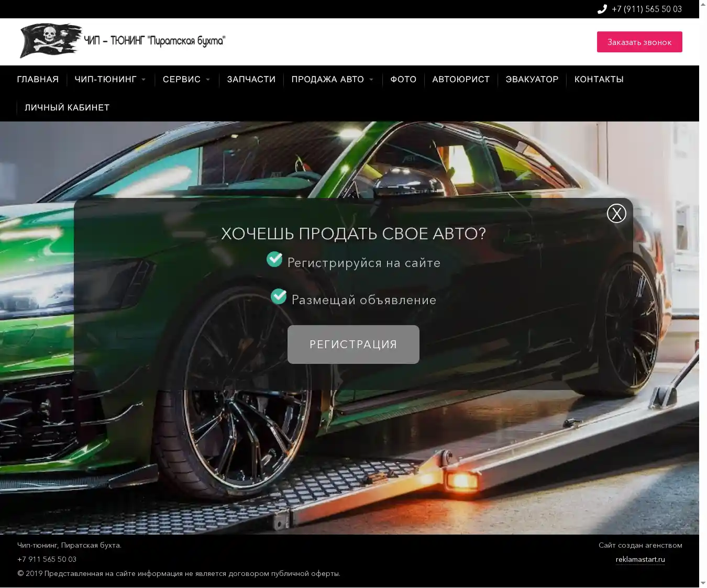This screenshot has height=588, width=707.
Task: Open the ГЛАВНАЯ menu item
Action: pyautogui.click(x=38, y=79)
